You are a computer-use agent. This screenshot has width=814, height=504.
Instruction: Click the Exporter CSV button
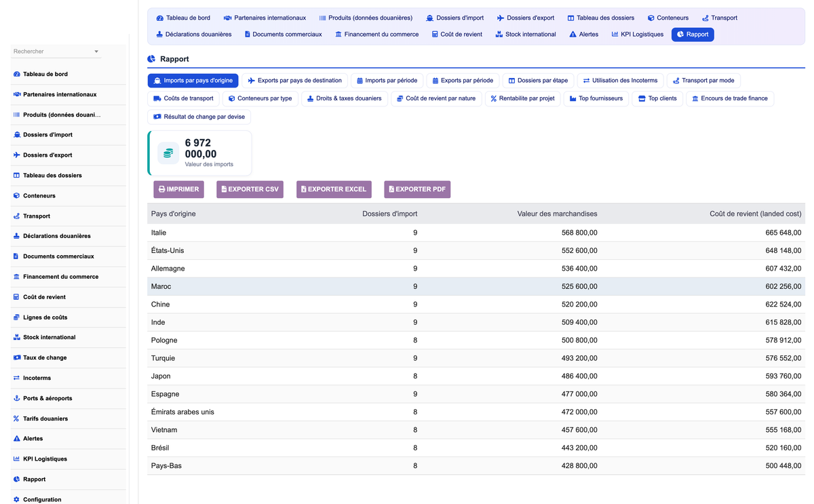(250, 189)
